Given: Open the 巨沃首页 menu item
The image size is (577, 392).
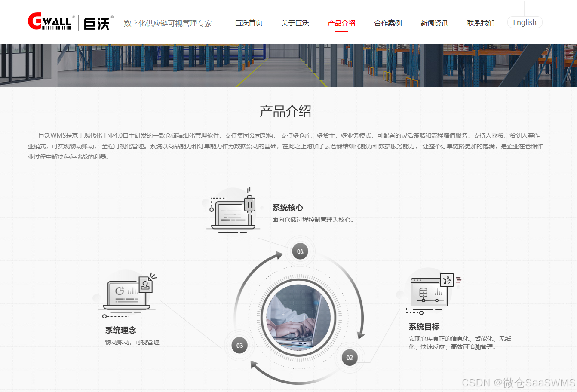Looking at the screenshot, I should [249, 23].
